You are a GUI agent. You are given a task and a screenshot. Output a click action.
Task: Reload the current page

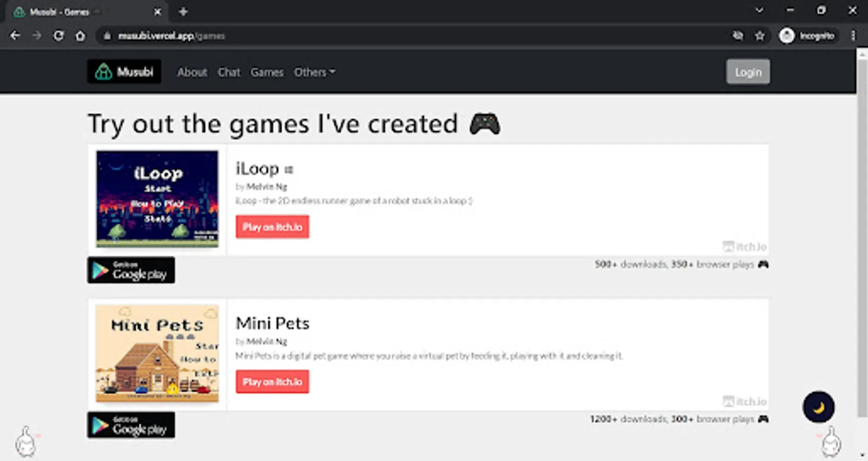(x=58, y=36)
